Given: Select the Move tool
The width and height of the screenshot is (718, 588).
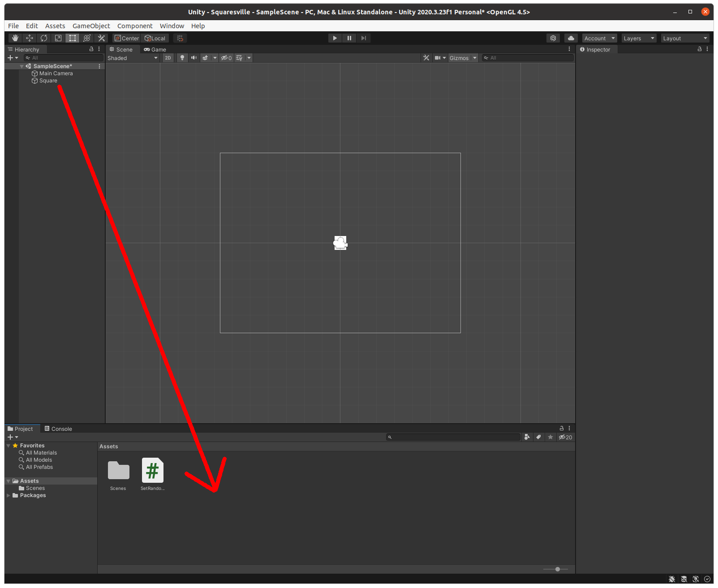Looking at the screenshot, I should (x=29, y=38).
